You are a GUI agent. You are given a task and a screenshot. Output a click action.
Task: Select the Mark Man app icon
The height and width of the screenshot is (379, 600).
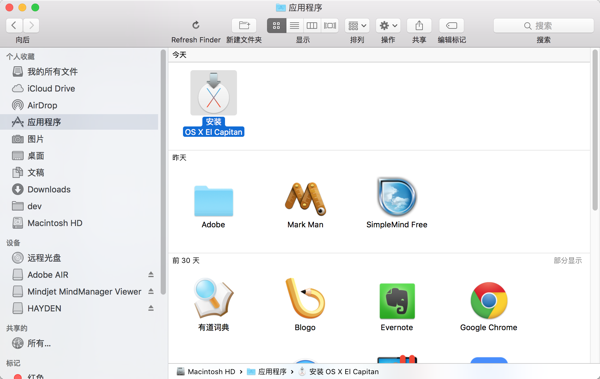tap(305, 199)
